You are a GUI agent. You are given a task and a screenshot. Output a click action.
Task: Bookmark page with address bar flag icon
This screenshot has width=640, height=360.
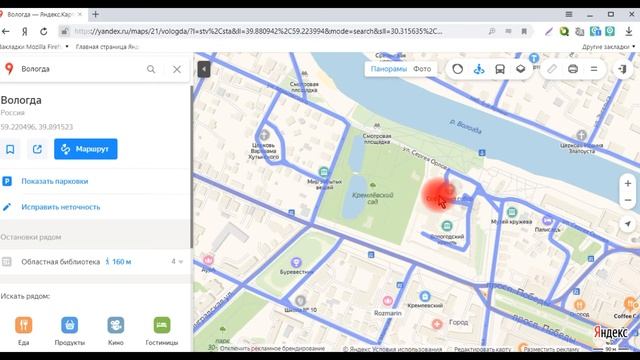click(524, 31)
